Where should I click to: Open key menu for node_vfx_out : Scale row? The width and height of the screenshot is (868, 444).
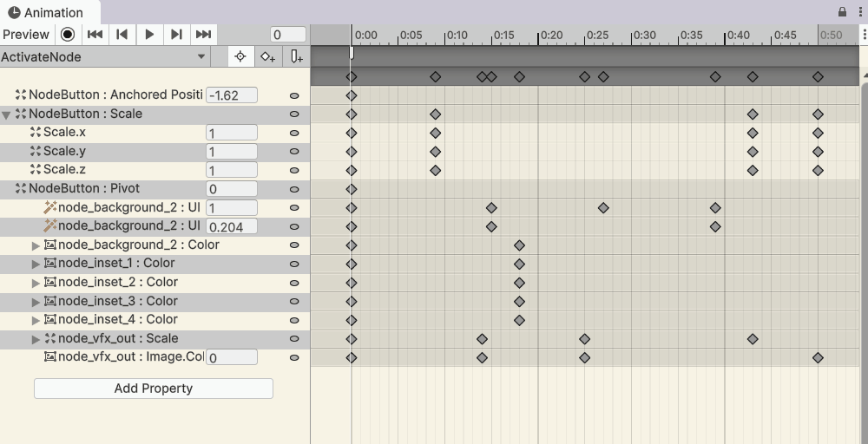(294, 338)
